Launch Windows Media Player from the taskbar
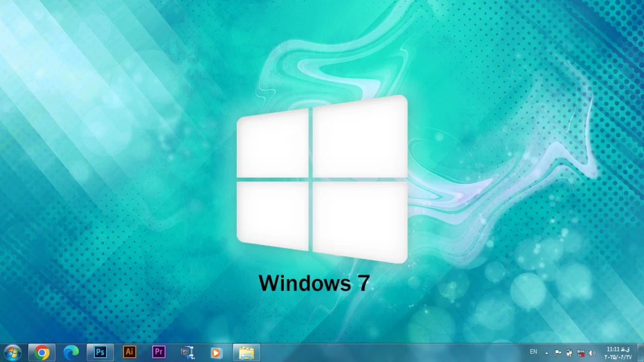The image size is (644, 362). pos(216,352)
